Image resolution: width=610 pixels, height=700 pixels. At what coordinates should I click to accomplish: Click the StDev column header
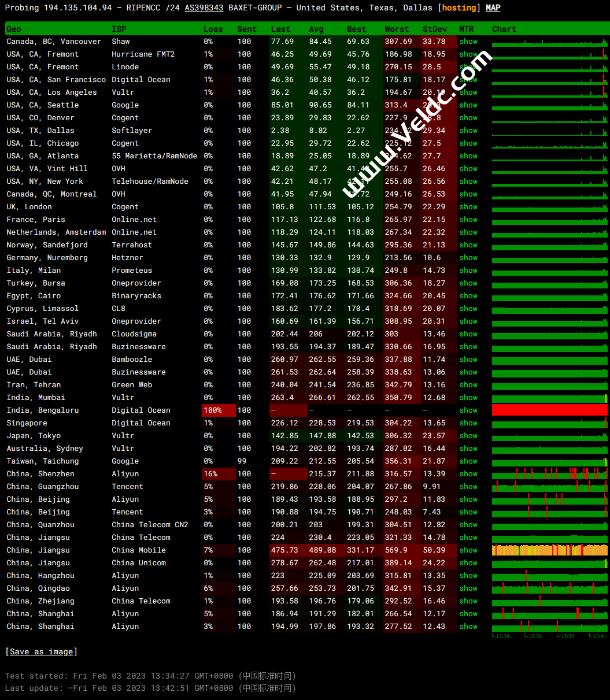coord(434,29)
